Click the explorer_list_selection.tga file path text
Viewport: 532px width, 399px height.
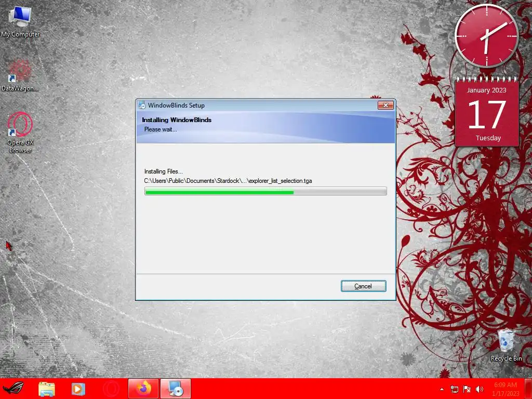[x=228, y=181]
